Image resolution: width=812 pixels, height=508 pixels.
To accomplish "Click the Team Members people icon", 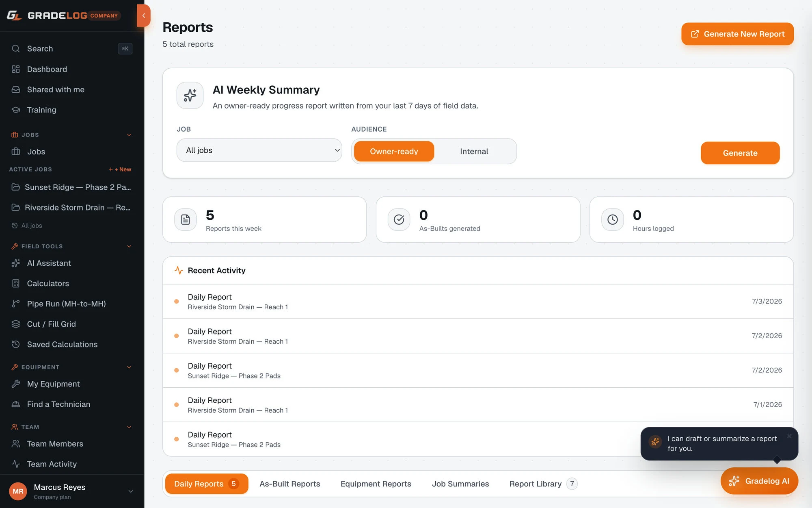I will point(16,444).
